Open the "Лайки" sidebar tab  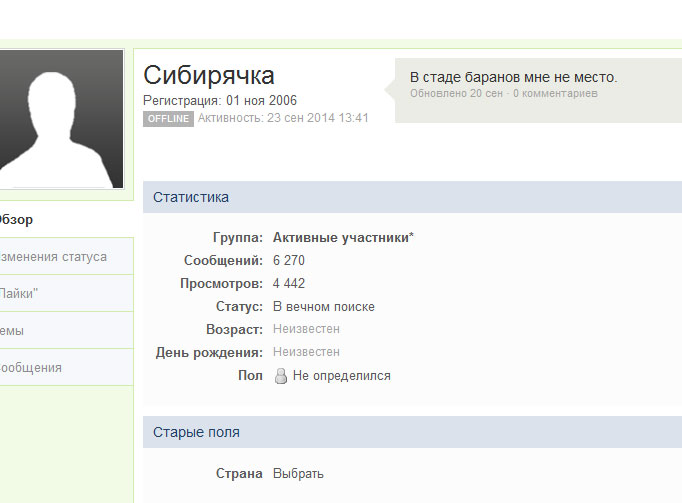(x=20, y=293)
